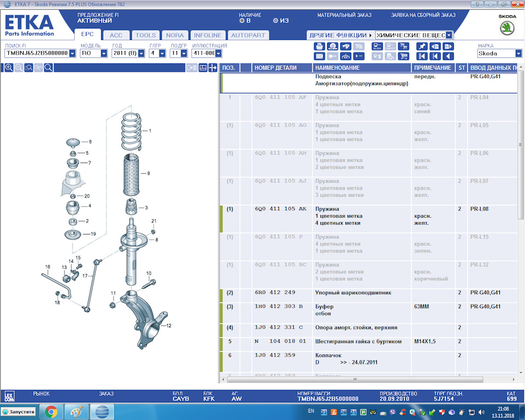525x420 pixels.
Task: Click the plain magnifier icon on the illustration bar
Action: tap(48, 68)
